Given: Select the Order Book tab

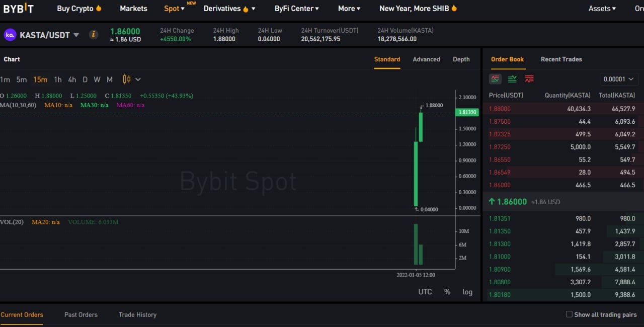Looking at the screenshot, I should (x=507, y=59).
